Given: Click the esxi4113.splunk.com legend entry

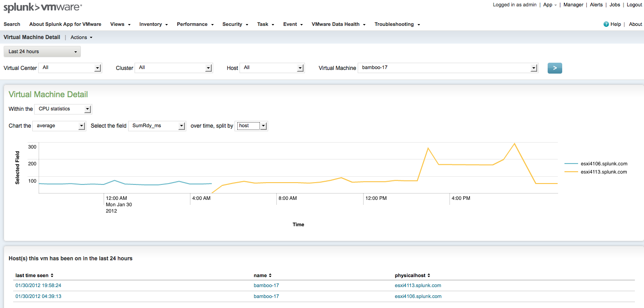Looking at the screenshot, I should (596, 172).
